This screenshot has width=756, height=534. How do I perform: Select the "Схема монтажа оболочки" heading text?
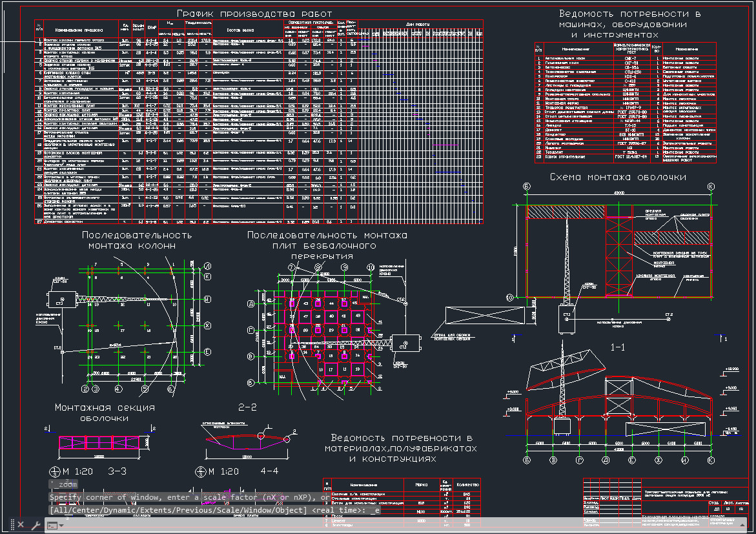click(617, 177)
